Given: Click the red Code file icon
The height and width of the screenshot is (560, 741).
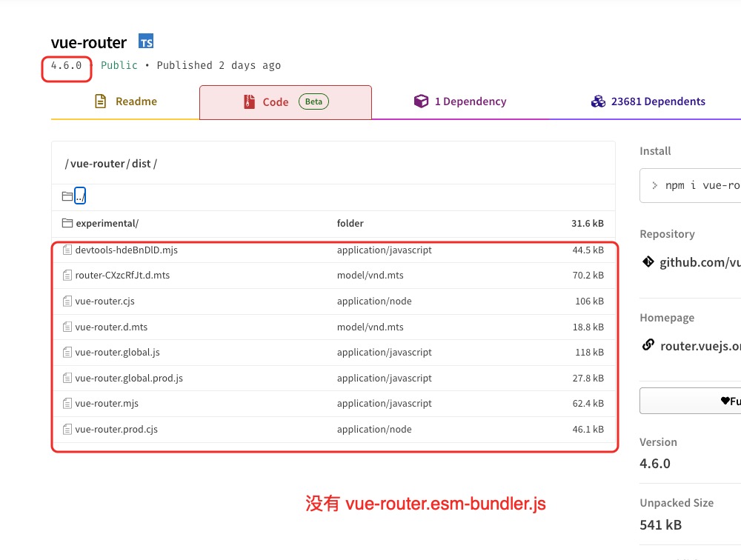Looking at the screenshot, I should click(x=249, y=102).
